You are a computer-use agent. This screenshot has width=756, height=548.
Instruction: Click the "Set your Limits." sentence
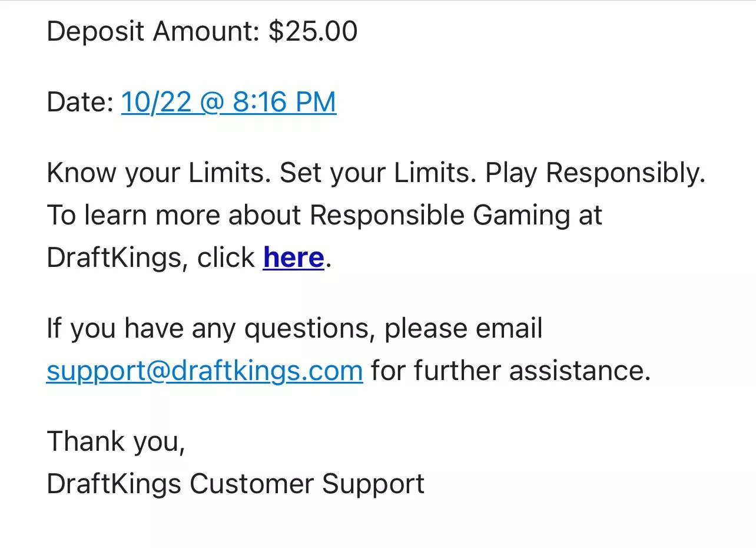377,173
